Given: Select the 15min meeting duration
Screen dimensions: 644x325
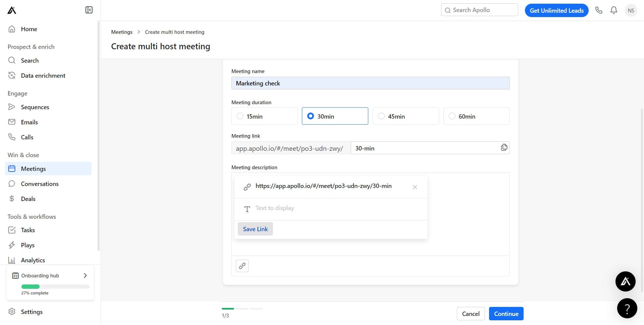Looking at the screenshot, I should tap(240, 116).
